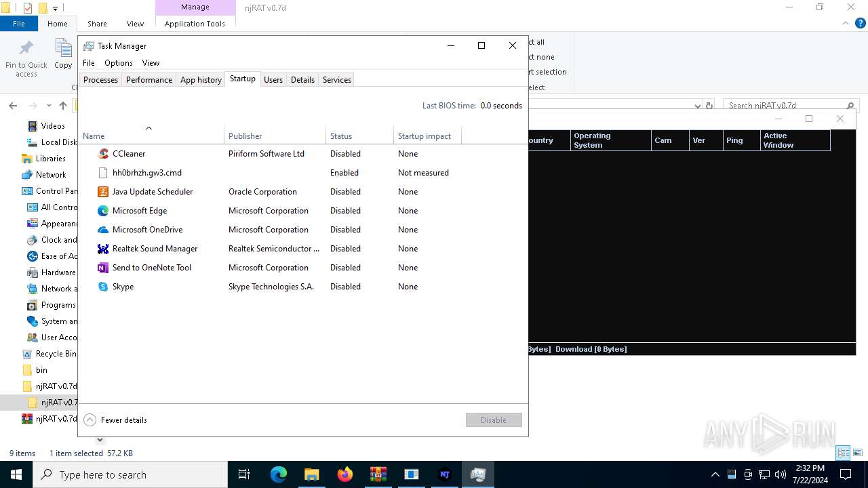Click Explorer back navigation arrow
The image size is (868, 488).
click(x=13, y=106)
